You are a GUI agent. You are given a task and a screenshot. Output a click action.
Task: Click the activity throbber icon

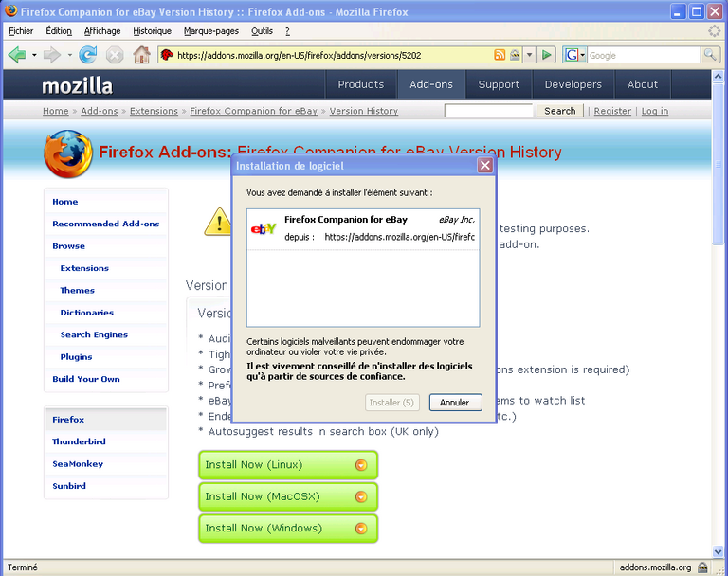coord(714,31)
